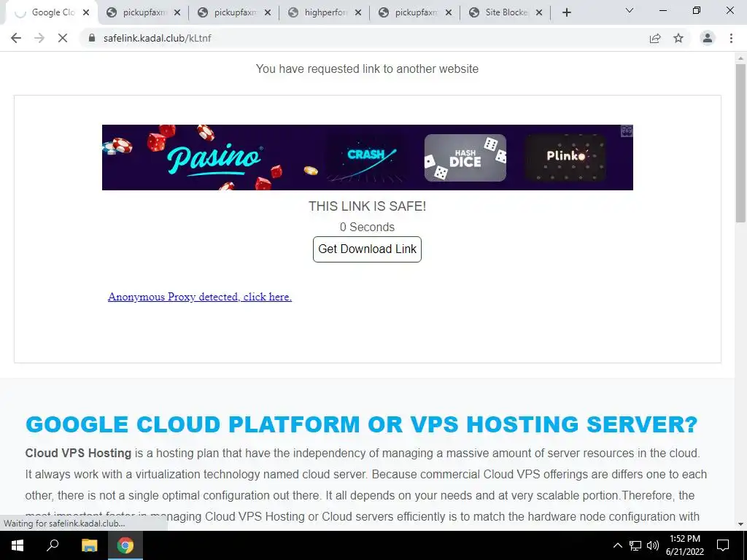Open the tab search dropdown
Viewport: 747px width, 560px height.
(630, 10)
